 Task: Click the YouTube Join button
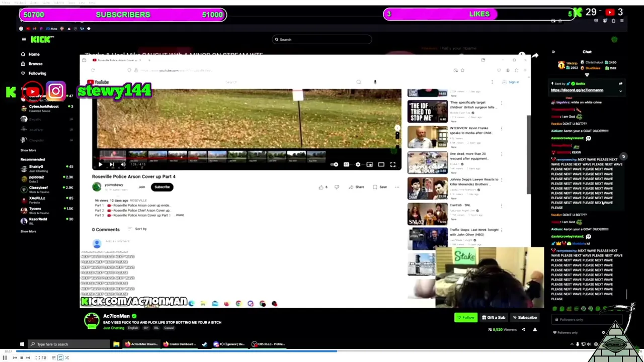142,187
